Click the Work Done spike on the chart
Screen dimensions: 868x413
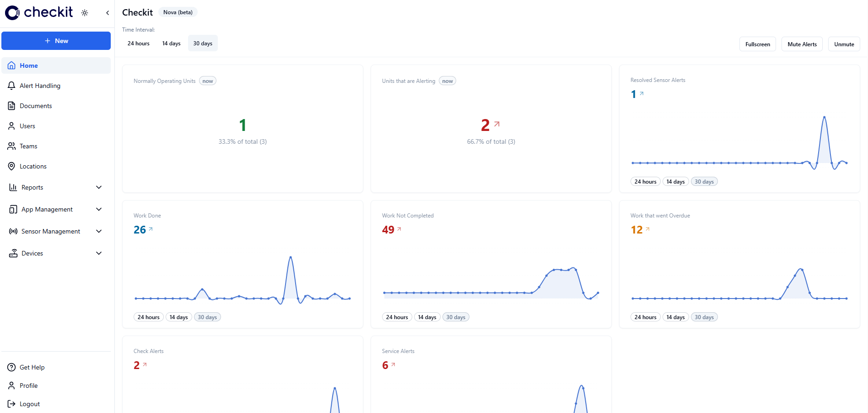291,257
